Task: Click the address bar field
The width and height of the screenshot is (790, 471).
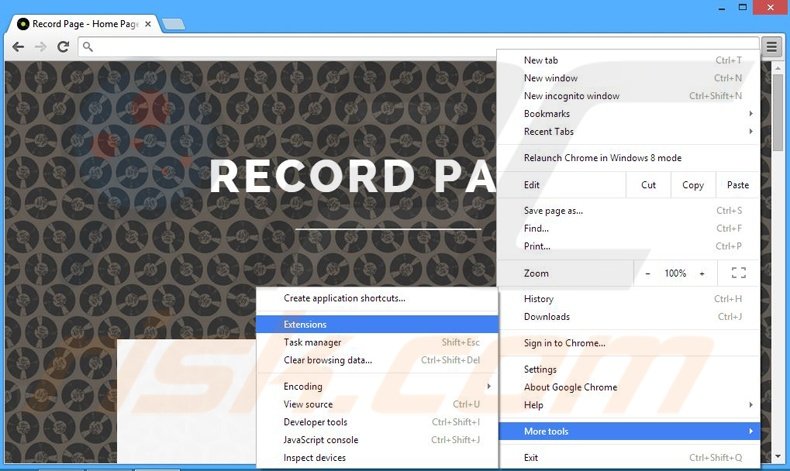Action: (x=418, y=47)
